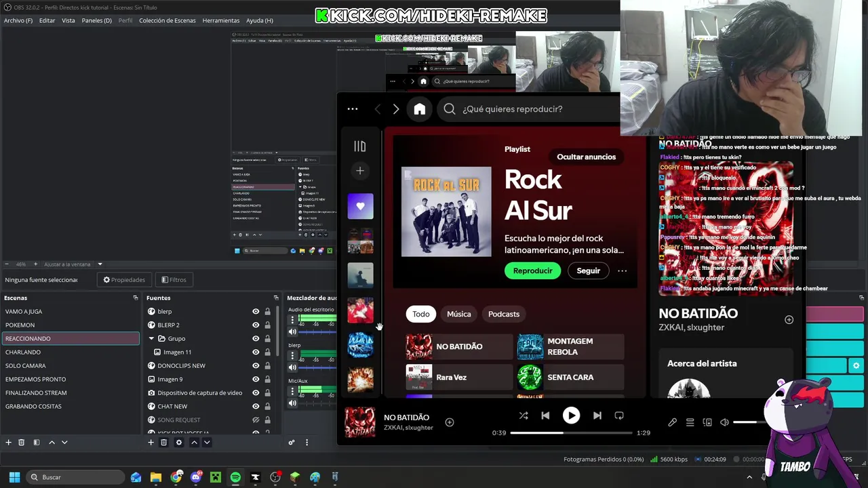
Task: Mute Audio del escritorio channel
Action: pos(292,331)
